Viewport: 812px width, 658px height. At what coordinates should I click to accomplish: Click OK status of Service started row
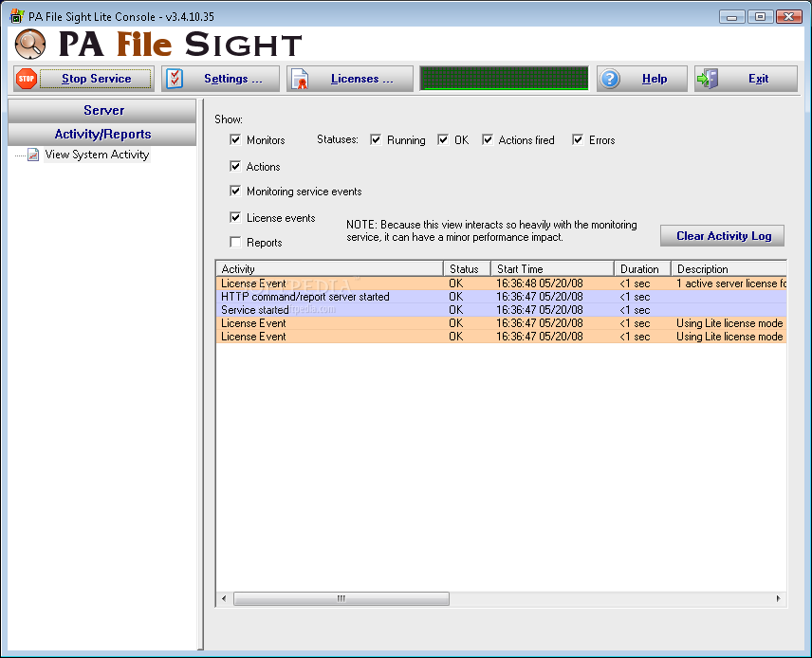(455, 310)
